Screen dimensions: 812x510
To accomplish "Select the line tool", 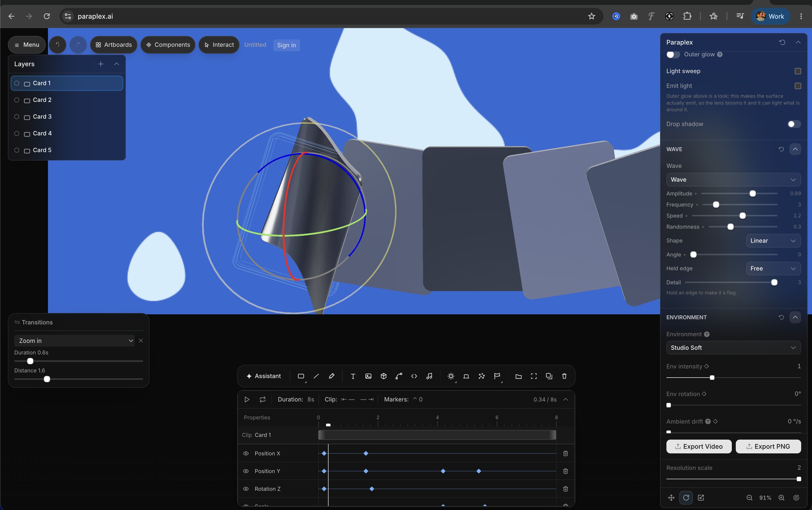I will pyautogui.click(x=316, y=376).
